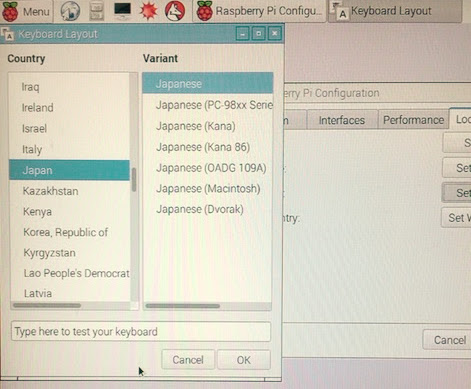Choose Japanese (Kana) variant
The height and width of the screenshot is (389, 471).
(208, 126)
